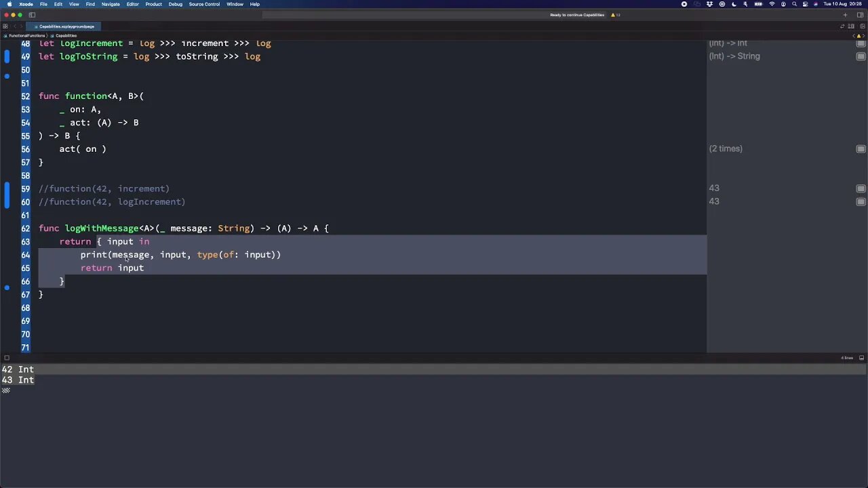Image resolution: width=868 pixels, height=488 pixels.
Task: Show quick look for (Int) -> Int result
Action: pos(861,43)
